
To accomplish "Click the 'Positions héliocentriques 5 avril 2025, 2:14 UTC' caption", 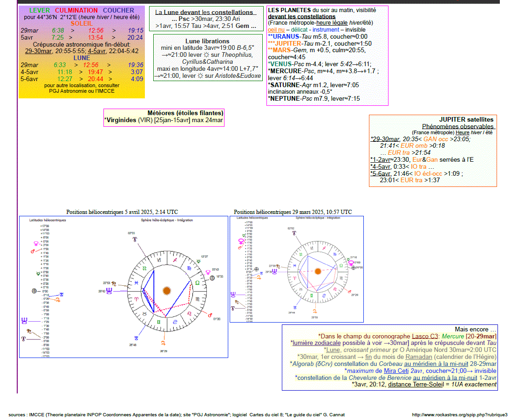I will click(x=122, y=212).
